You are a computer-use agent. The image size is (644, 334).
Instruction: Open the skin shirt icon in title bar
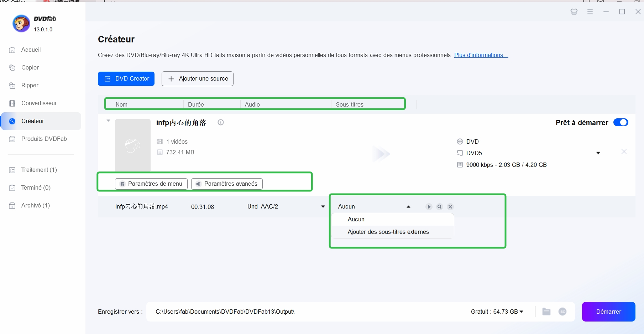[x=574, y=12]
